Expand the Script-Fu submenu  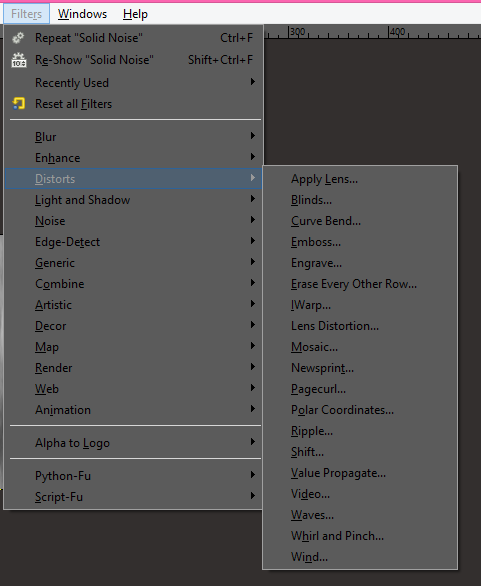[x=133, y=497]
